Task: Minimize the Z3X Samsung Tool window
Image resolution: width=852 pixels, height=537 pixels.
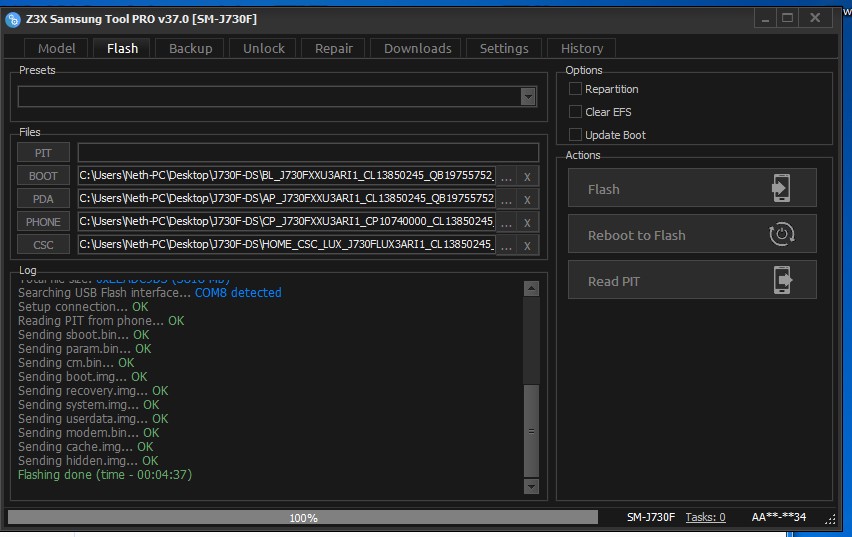Action: (x=765, y=18)
